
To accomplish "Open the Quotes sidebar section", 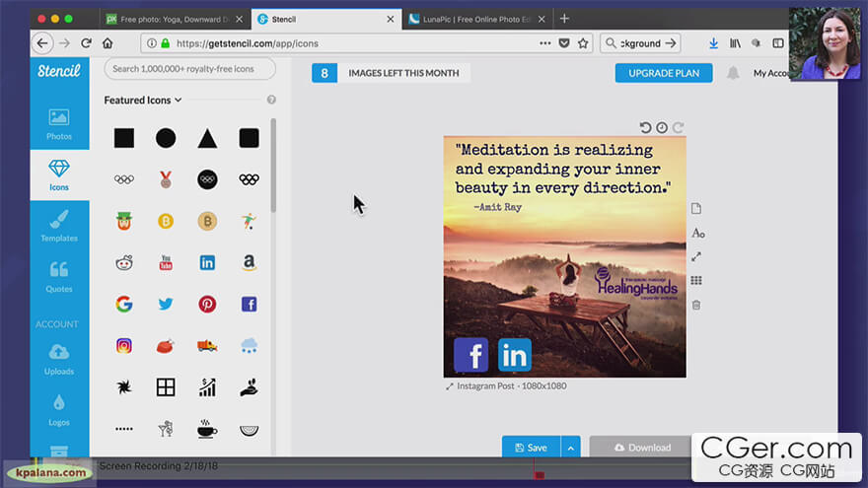I will click(x=58, y=277).
